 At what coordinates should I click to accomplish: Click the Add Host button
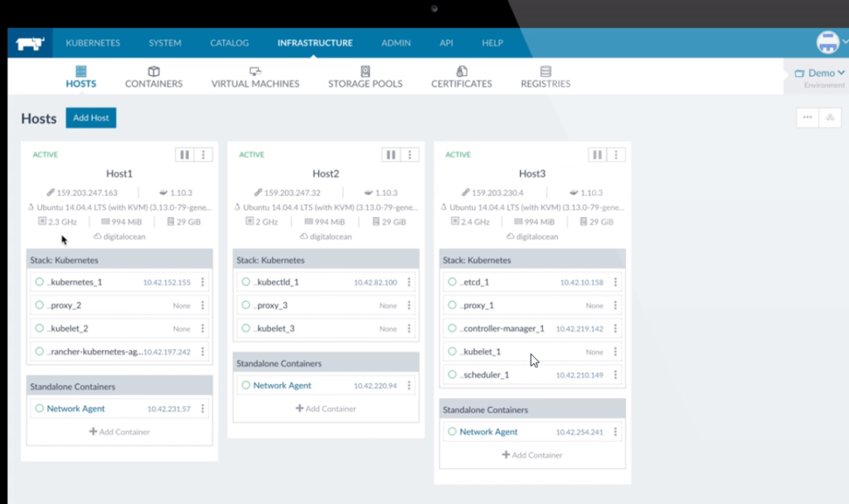click(x=91, y=118)
